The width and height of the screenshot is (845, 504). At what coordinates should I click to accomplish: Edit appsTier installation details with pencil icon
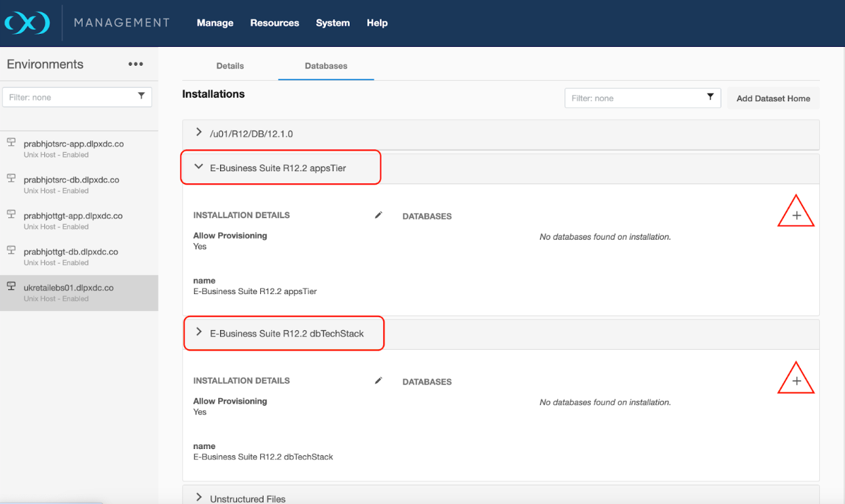pos(378,215)
